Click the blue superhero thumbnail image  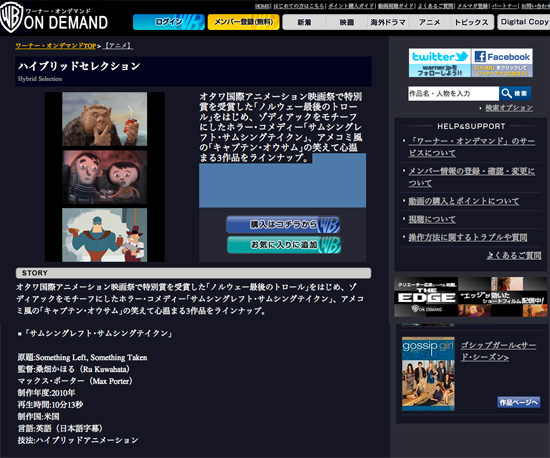tap(105, 235)
